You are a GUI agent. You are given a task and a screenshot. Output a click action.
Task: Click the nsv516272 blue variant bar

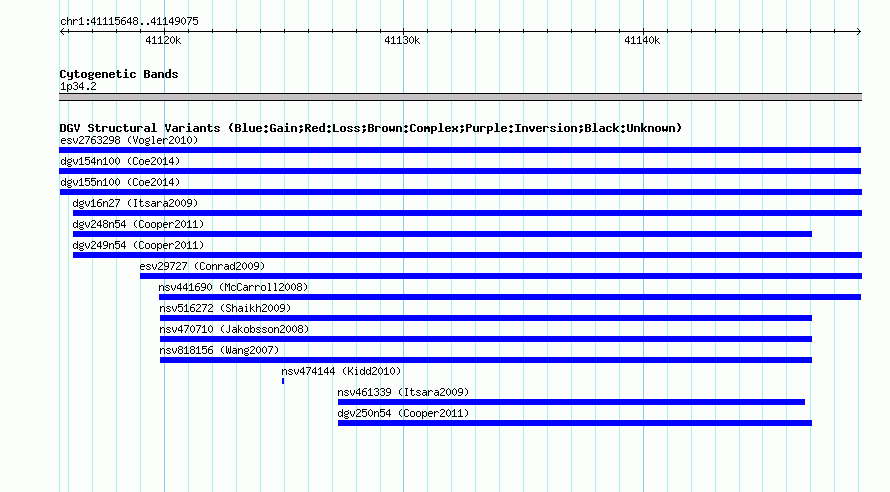(x=486, y=318)
